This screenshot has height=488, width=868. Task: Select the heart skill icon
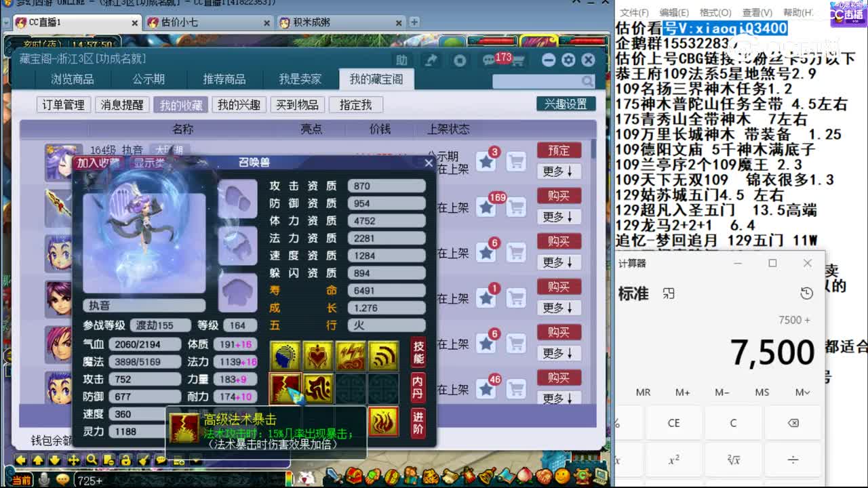(318, 357)
